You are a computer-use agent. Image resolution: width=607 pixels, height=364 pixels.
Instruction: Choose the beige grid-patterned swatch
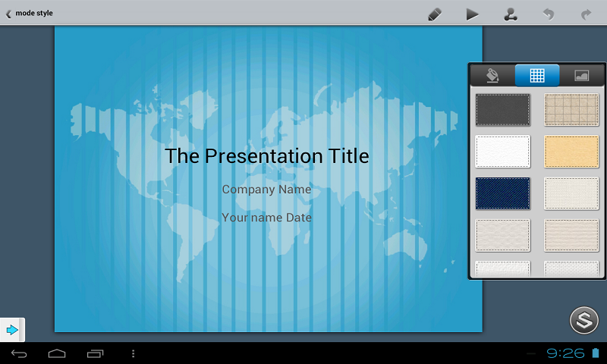tap(571, 109)
